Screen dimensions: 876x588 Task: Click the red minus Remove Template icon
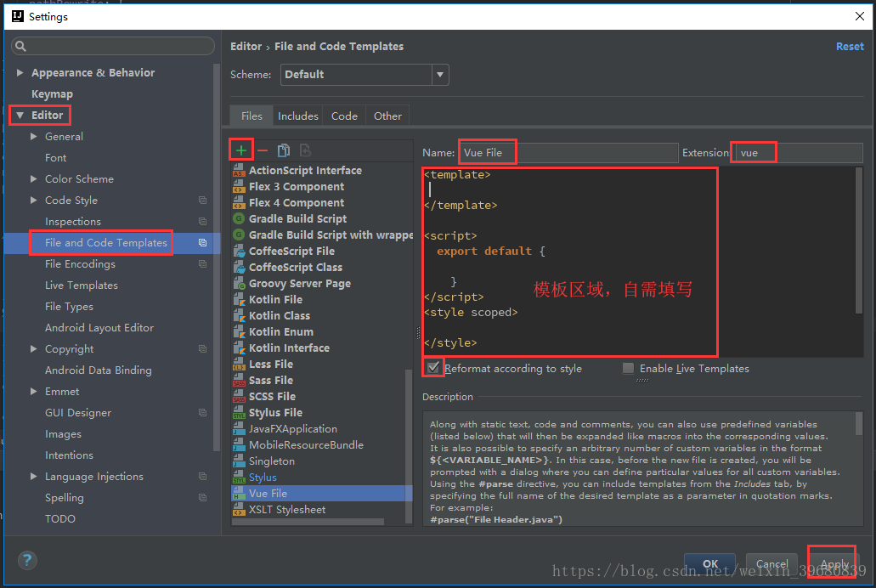(x=263, y=150)
